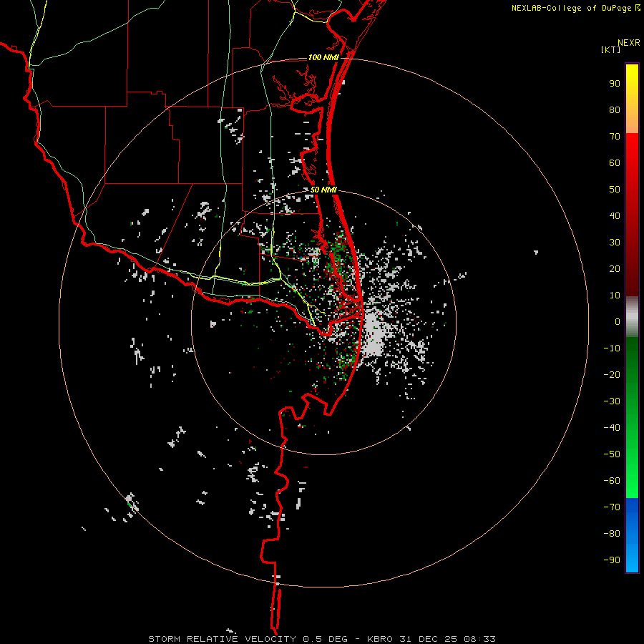Select the -90 value on the velocity scale
644x644 pixels.
coord(612,560)
